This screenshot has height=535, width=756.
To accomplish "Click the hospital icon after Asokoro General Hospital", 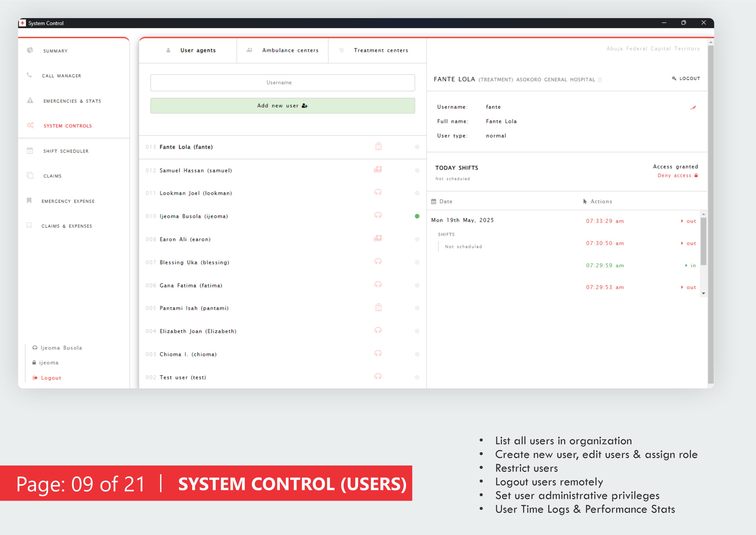I will coord(600,79).
